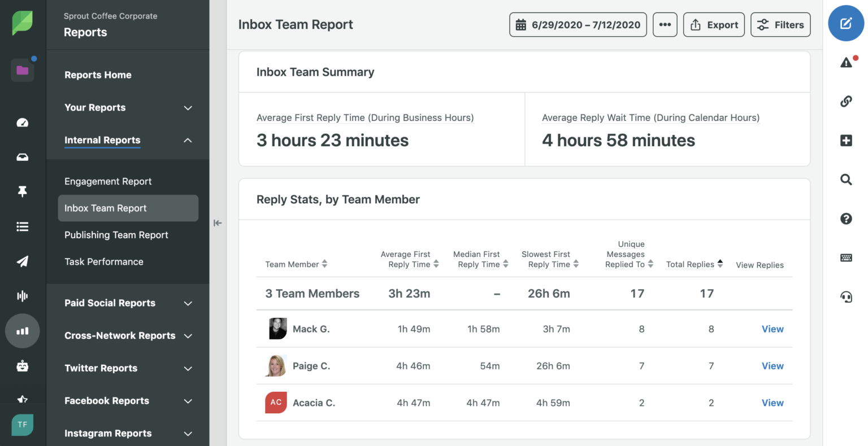Select the Reports bar chart icon
The height and width of the screenshot is (446, 868).
coord(23,331)
